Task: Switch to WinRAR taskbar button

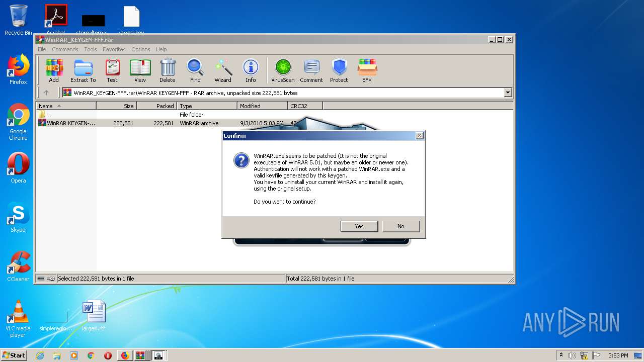Action: point(141,355)
